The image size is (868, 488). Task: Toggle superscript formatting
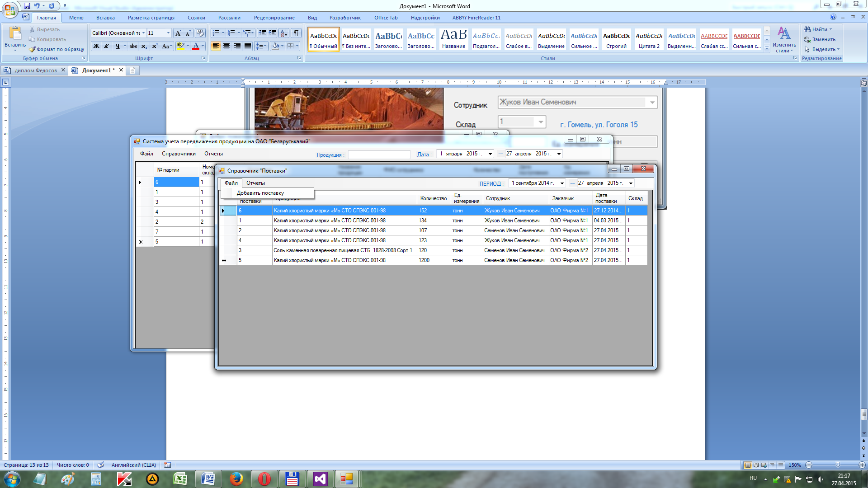[155, 46]
